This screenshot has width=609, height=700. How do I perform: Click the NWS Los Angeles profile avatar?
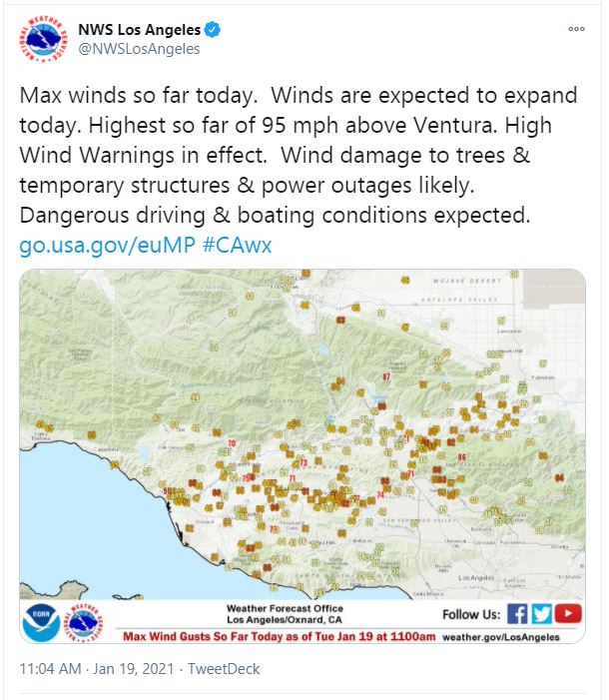pos(42,39)
